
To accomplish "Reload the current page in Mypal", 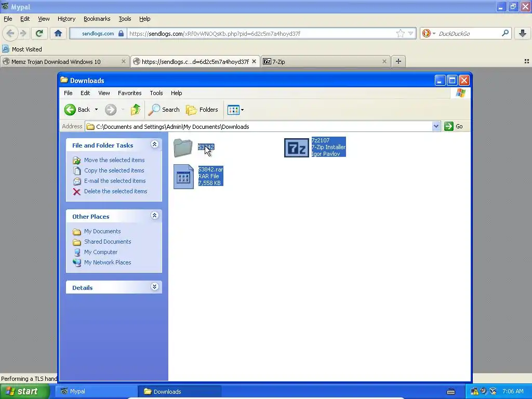I will click(x=39, y=33).
